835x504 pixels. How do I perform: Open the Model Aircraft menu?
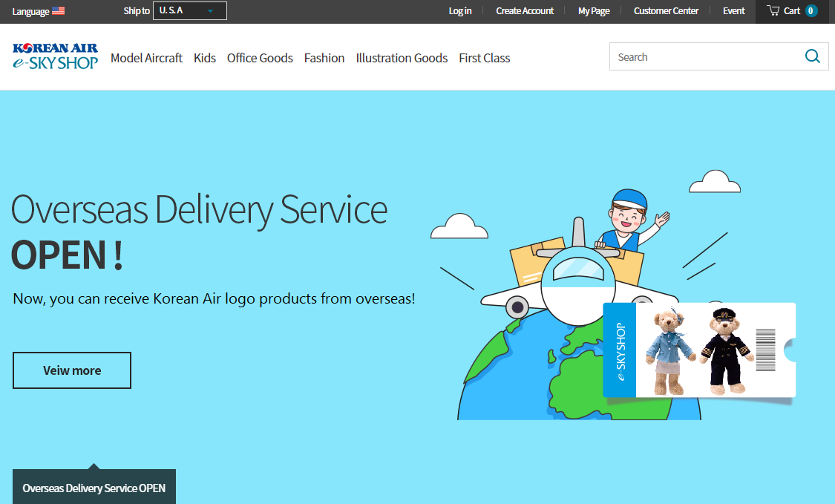coord(146,58)
